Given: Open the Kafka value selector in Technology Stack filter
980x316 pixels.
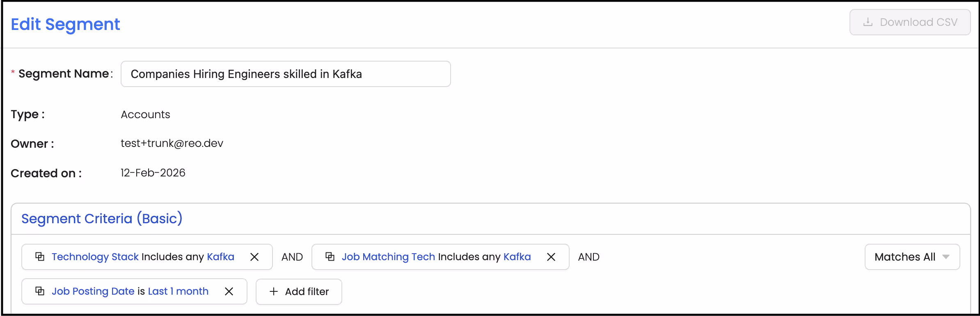Looking at the screenshot, I should (221, 256).
